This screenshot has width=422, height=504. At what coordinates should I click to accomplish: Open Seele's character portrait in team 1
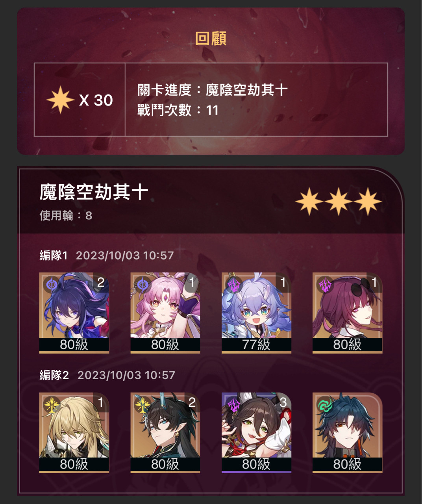(x=74, y=313)
